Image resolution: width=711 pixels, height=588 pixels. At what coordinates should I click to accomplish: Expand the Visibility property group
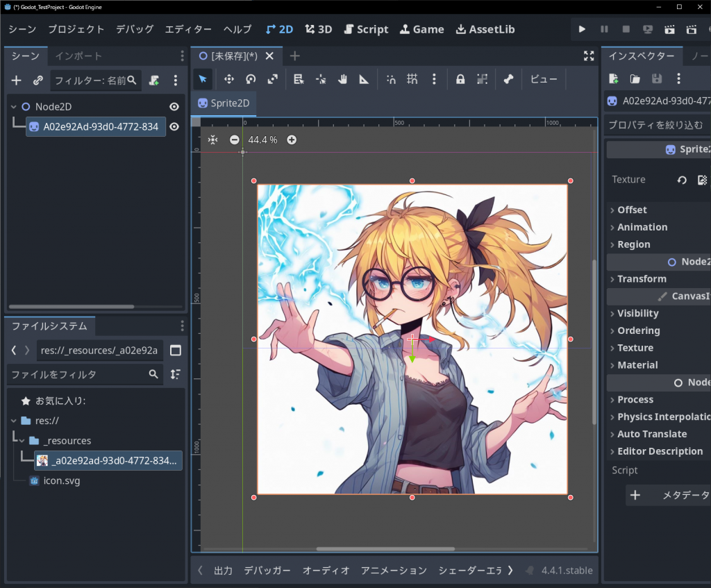click(x=637, y=314)
